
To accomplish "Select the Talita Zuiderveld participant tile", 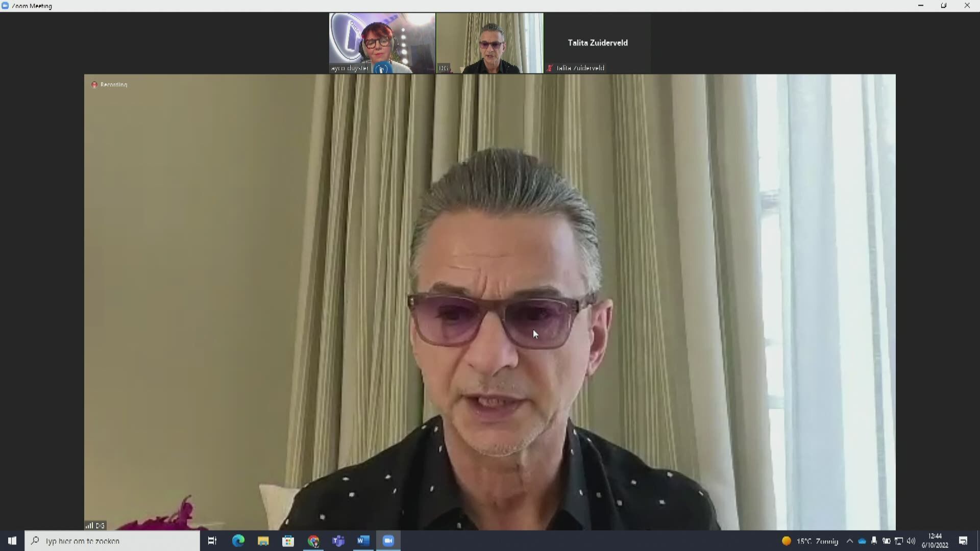I will click(597, 43).
